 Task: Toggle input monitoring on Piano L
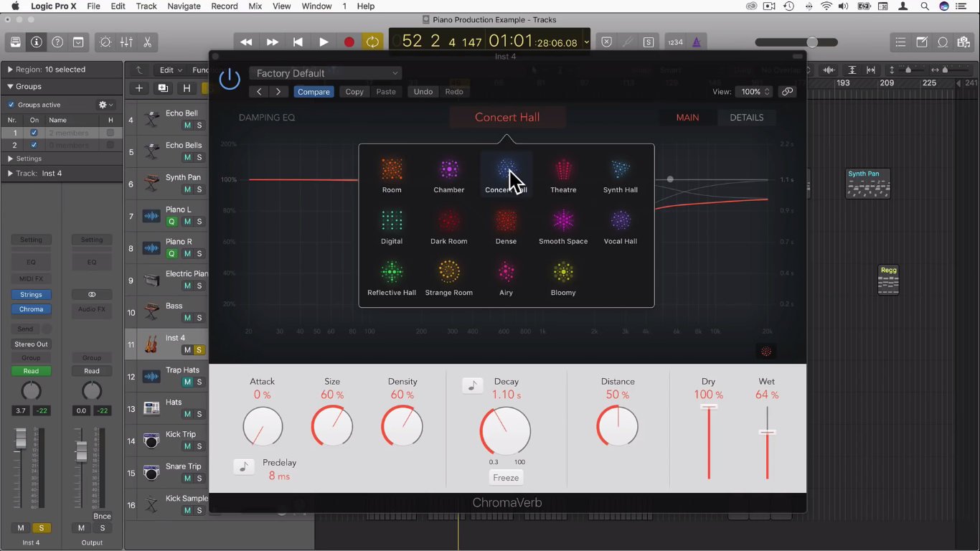(172, 222)
